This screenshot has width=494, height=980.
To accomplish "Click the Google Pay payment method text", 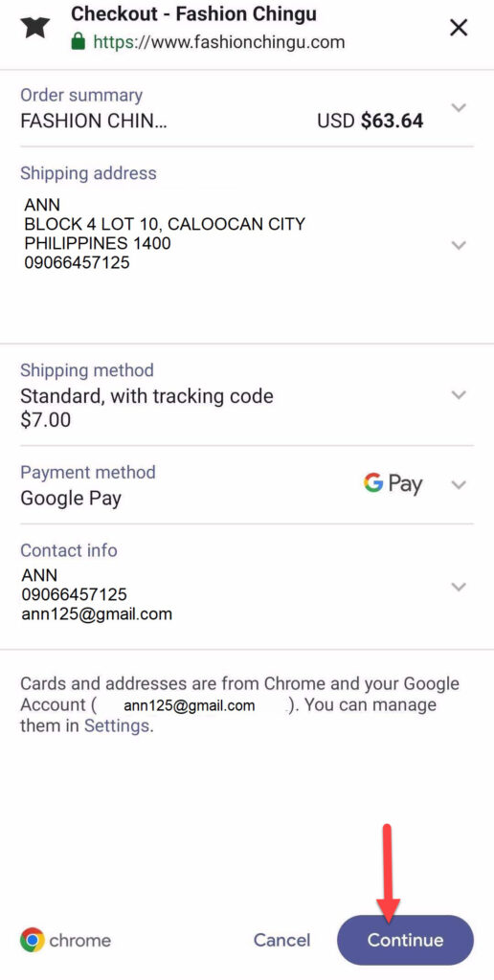I will [71, 498].
